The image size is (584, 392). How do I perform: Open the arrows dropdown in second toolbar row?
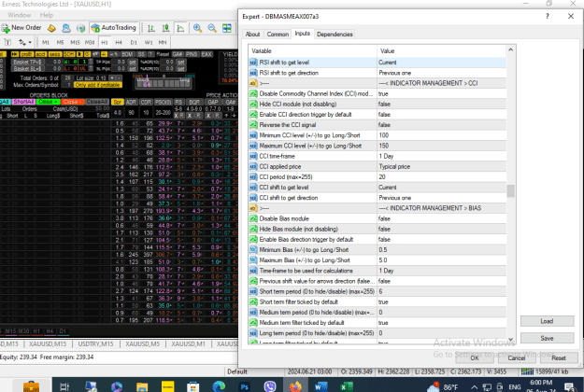pyautogui.click(x=25, y=42)
